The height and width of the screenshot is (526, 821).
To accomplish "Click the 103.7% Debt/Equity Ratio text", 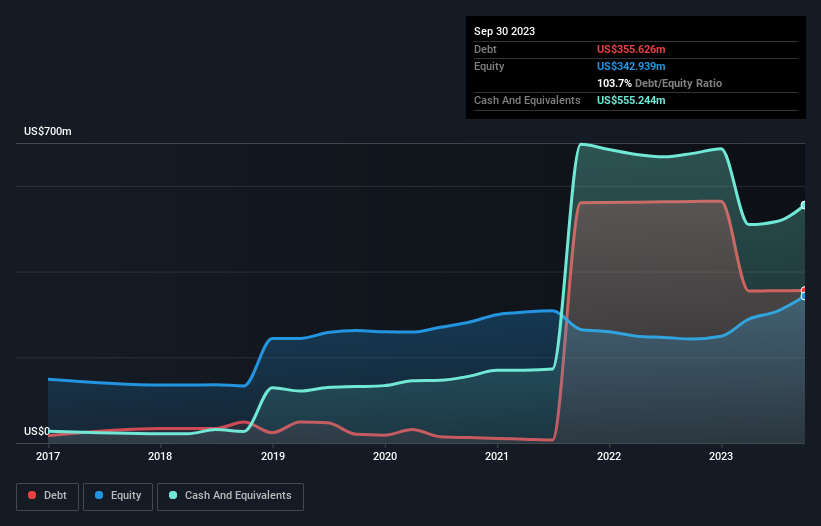I will (x=659, y=83).
